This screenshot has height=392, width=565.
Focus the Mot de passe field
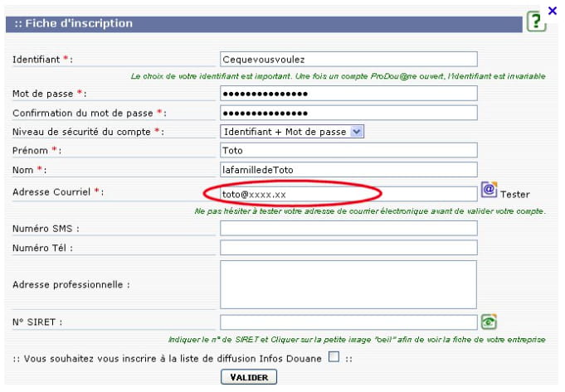pyautogui.click(x=348, y=94)
